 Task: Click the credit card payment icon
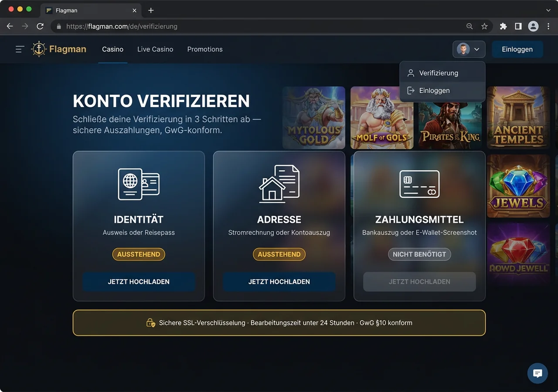click(419, 184)
